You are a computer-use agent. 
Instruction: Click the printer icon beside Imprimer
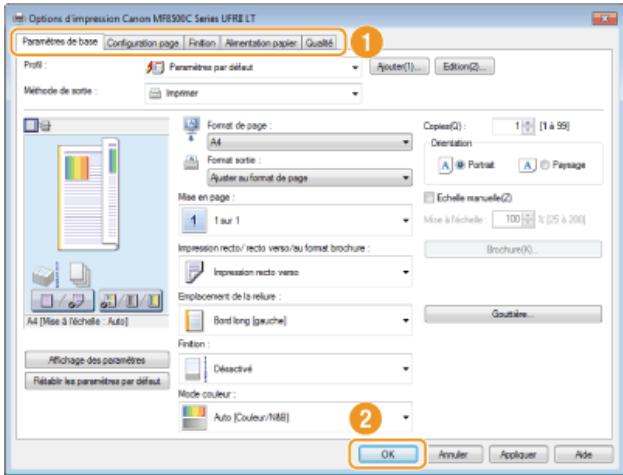point(155,93)
